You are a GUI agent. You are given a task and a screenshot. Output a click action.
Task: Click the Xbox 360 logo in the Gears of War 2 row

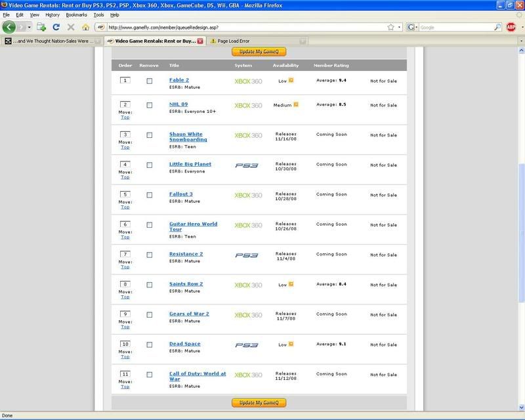(x=248, y=315)
